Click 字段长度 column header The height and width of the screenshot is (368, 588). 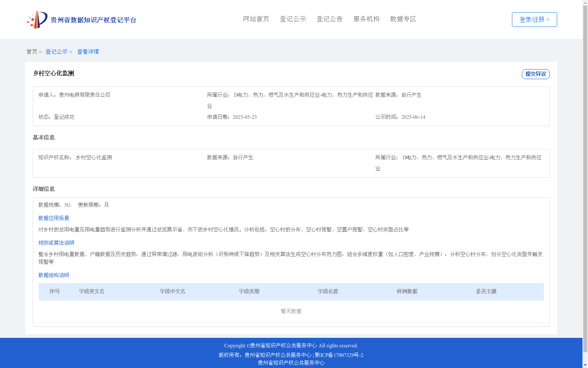pyautogui.click(x=328, y=291)
